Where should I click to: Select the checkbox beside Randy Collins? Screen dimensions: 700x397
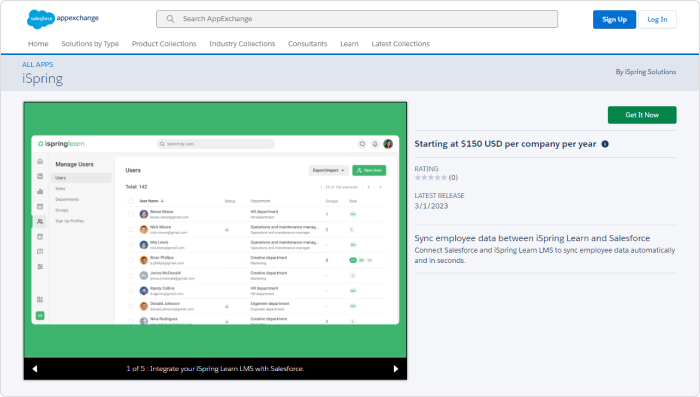(131, 291)
